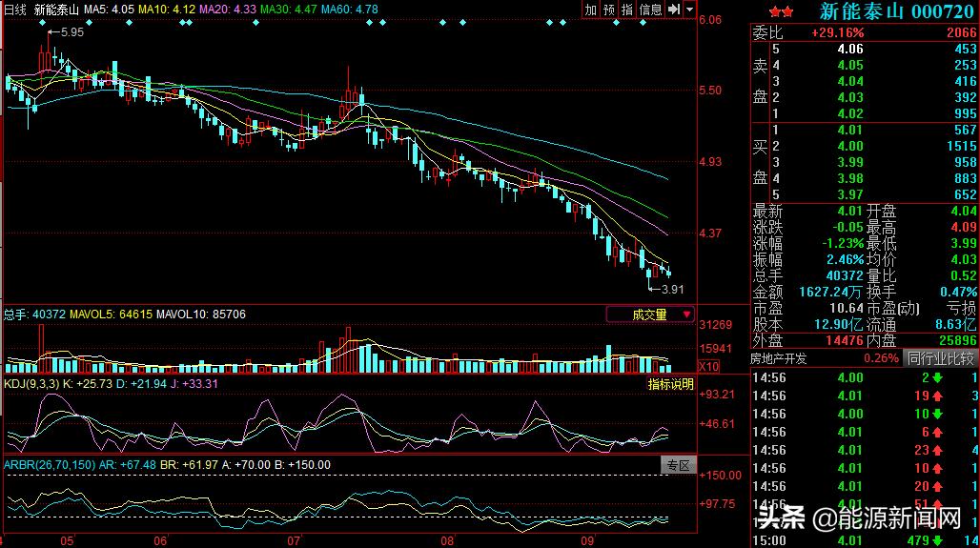
Task: Click the red up arrow beside tick volume 6
Action: pyautogui.click(x=937, y=432)
